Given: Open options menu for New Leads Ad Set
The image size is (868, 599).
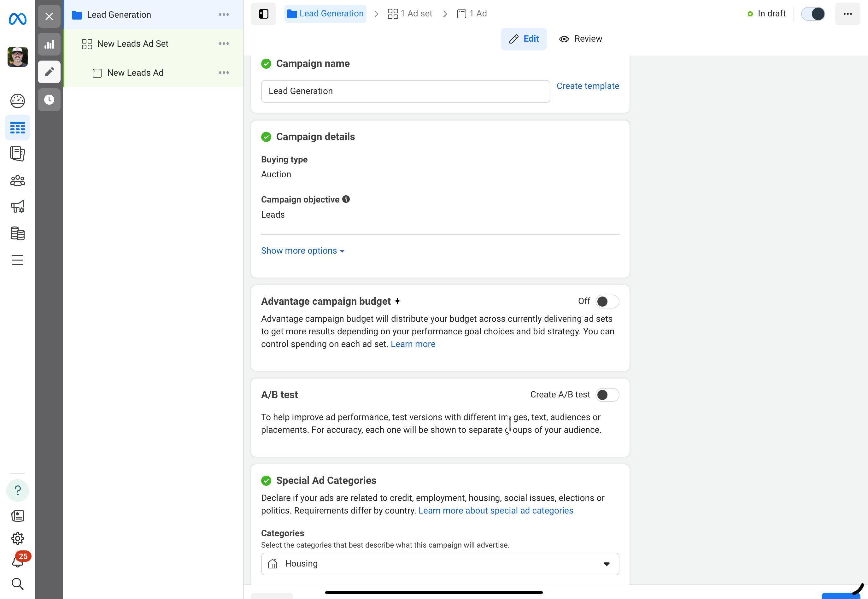Looking at the screenshot, I should [x=224, y=44].
